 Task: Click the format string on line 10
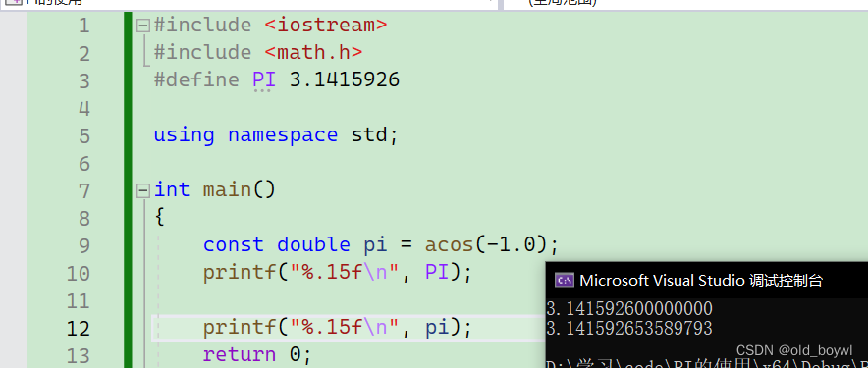pyautogui.click(x=345, y=272)
